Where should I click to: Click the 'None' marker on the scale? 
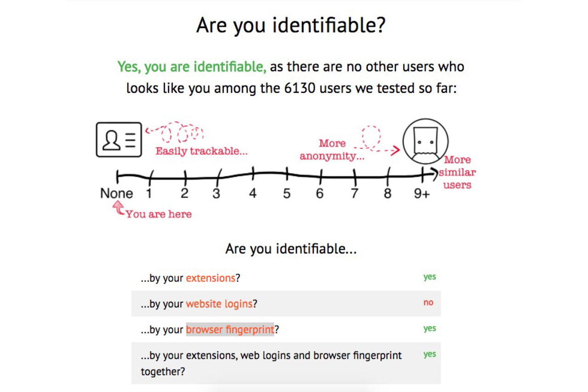117,193
